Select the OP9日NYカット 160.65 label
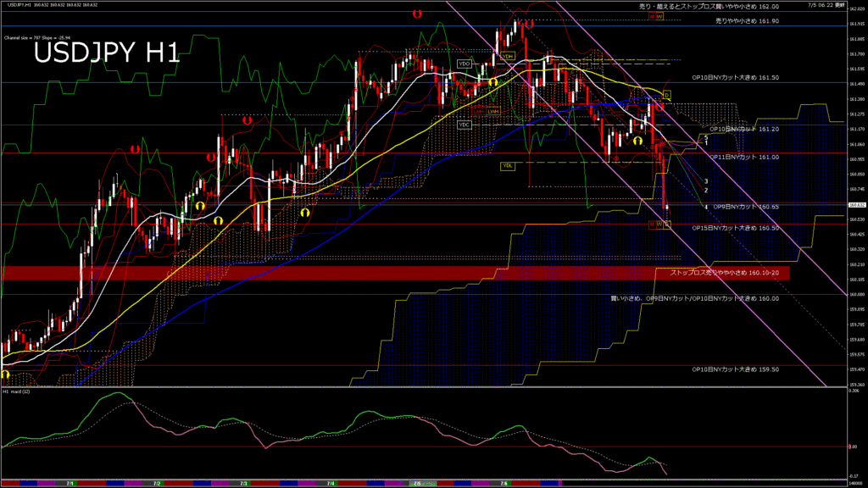This screenshot has width=868, height=488. coord(743,206)
